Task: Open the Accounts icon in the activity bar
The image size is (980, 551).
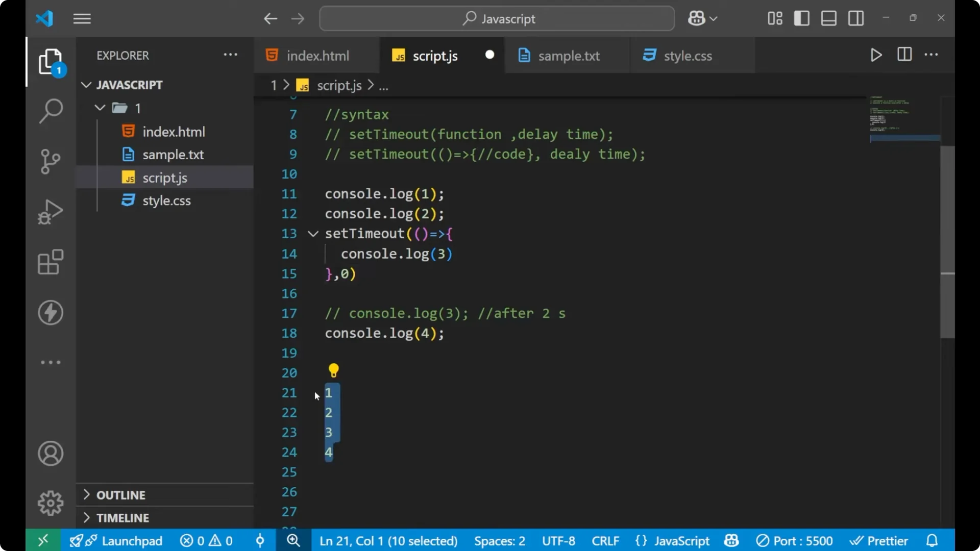Action: 50,454
